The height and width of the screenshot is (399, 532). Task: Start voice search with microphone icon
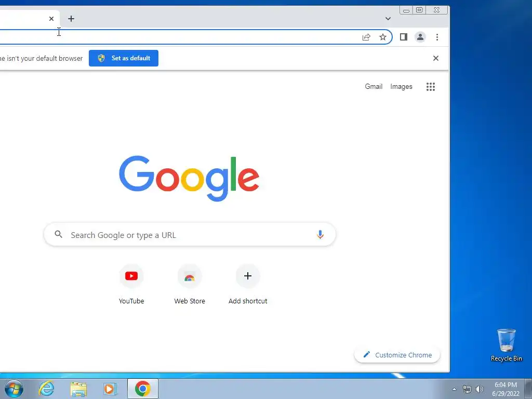coord(320,234)
